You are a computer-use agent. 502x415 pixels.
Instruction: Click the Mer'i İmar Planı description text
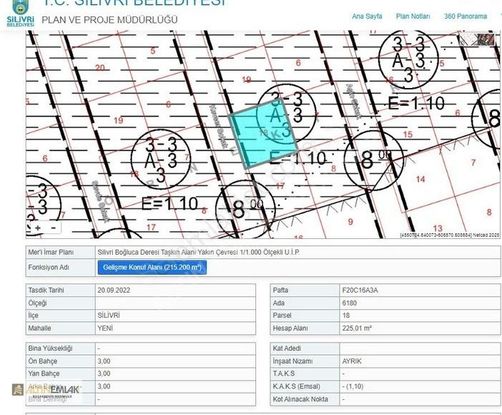point(199,252)
